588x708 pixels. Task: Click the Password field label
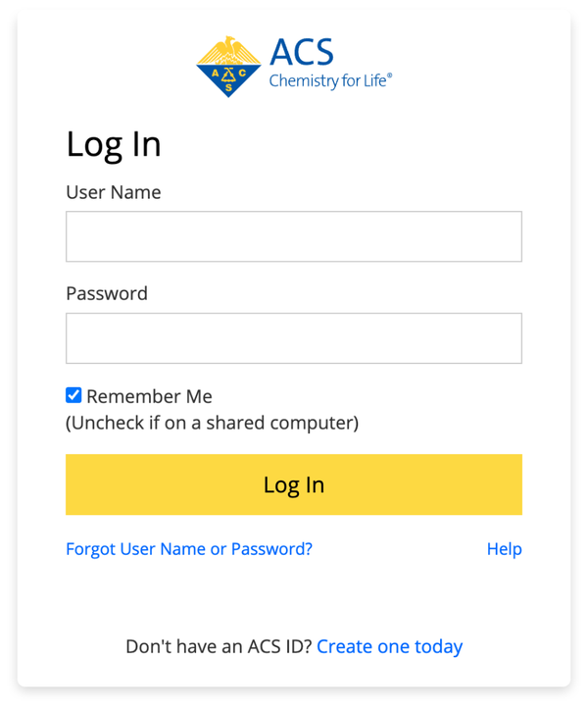pyautogui.click(x=107, y=293)
